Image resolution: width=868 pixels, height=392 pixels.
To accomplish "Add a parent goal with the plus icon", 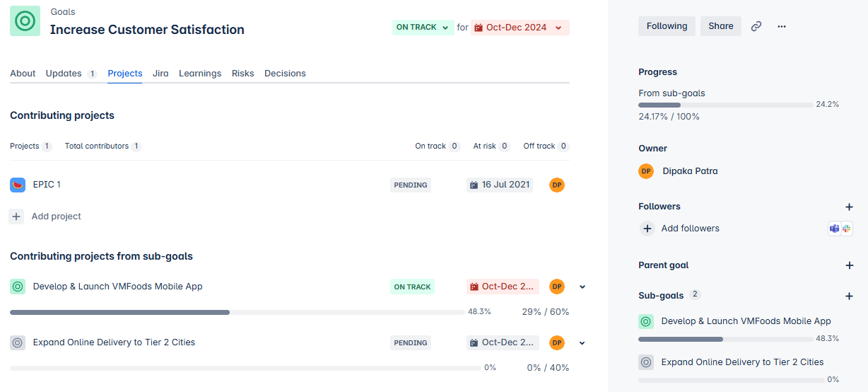I will 850,265.
